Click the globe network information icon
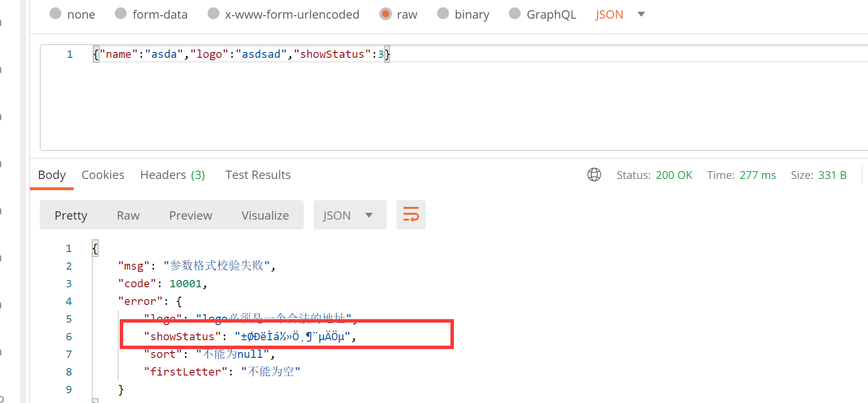This screenshot has width=868, height=403. (x=594, y=175)
